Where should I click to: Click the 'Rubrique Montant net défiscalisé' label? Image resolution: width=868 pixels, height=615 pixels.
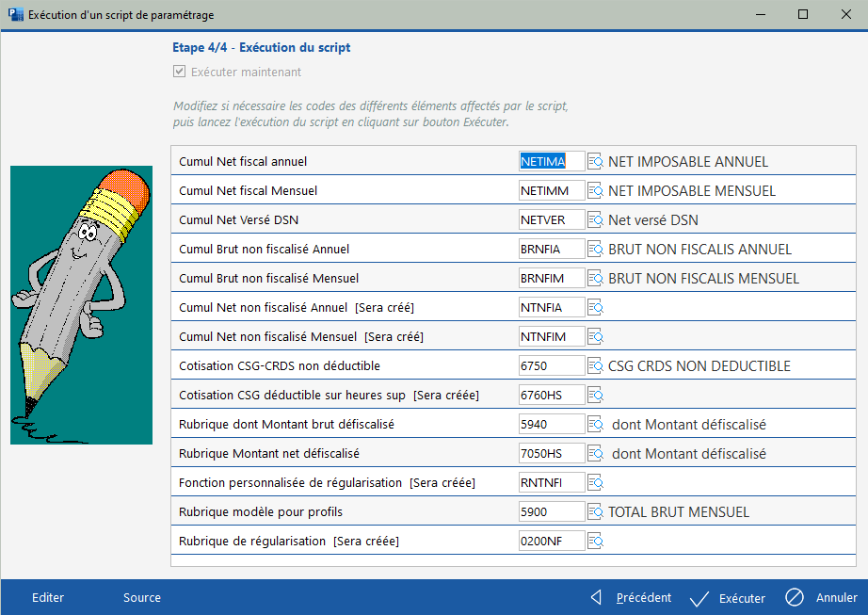tap(269, 454)
